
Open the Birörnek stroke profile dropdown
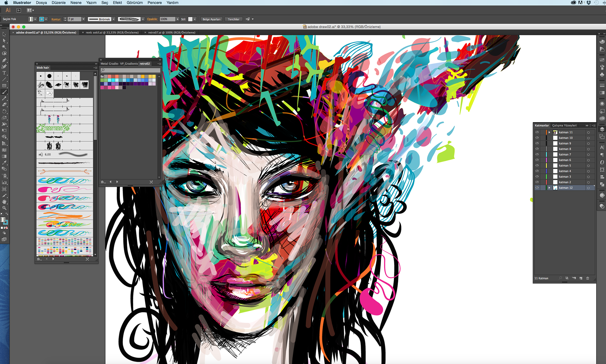click(x=114, y=19)
